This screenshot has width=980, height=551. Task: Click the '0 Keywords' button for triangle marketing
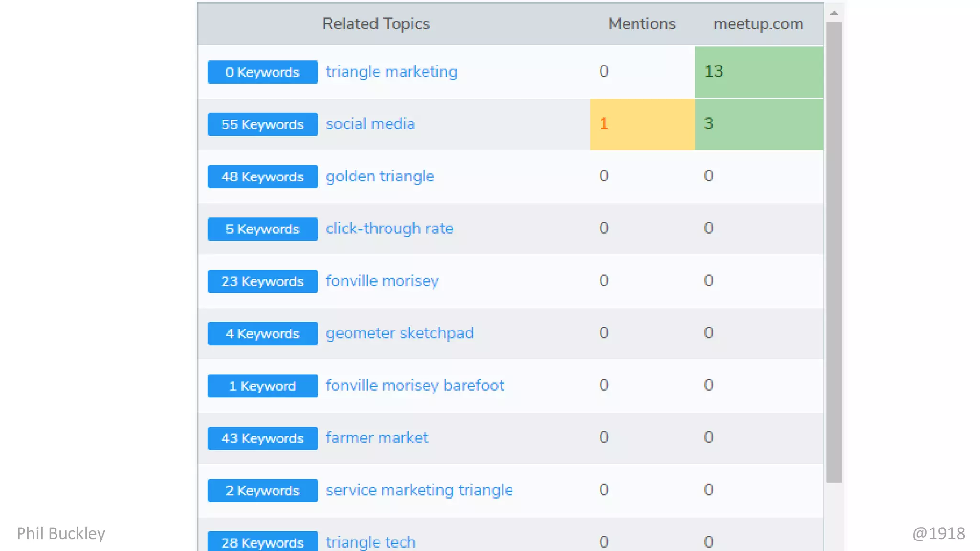(262, 72)
